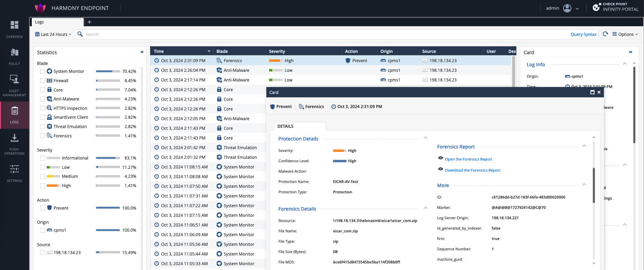
Task: Select the DETAILS tab in the card
Action: click(x=285, y=126)
